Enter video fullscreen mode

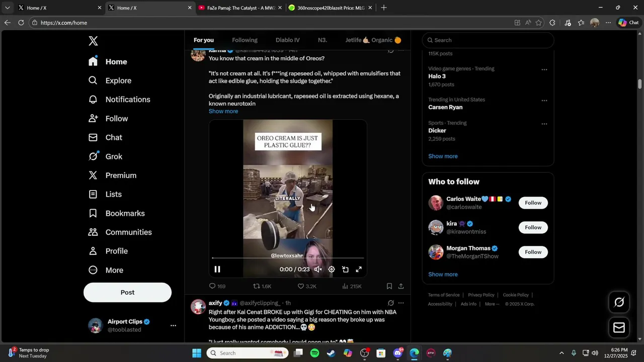pos(359,269)
